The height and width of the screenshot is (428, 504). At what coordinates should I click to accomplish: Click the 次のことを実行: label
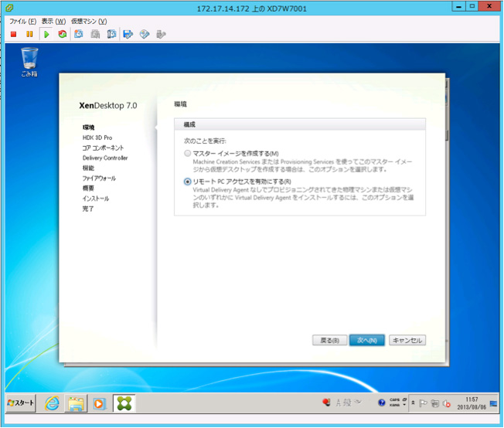pyautogui.click(x=205, y=141)
